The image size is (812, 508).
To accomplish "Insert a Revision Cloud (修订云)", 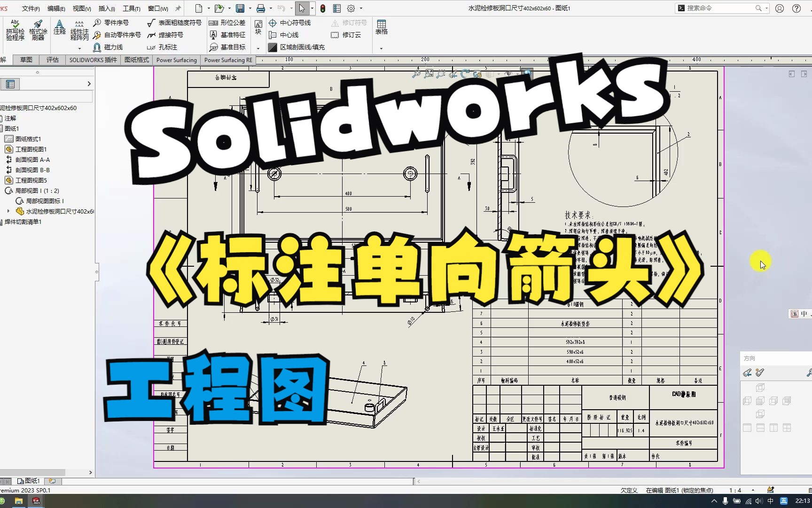I will (346, 35).
